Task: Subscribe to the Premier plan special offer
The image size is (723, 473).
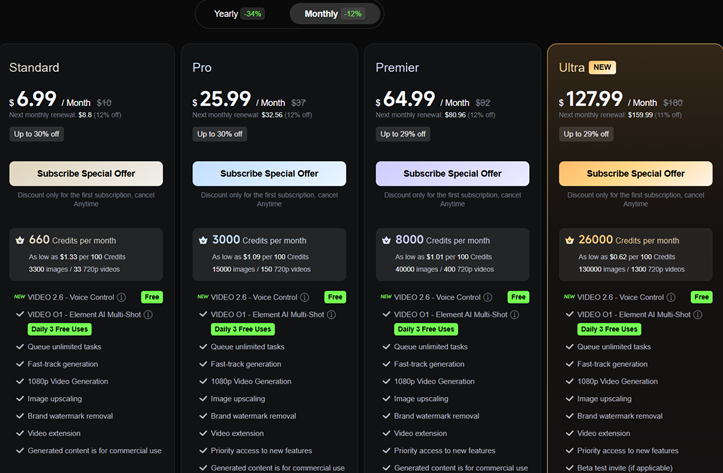Action: coord(453,173)
